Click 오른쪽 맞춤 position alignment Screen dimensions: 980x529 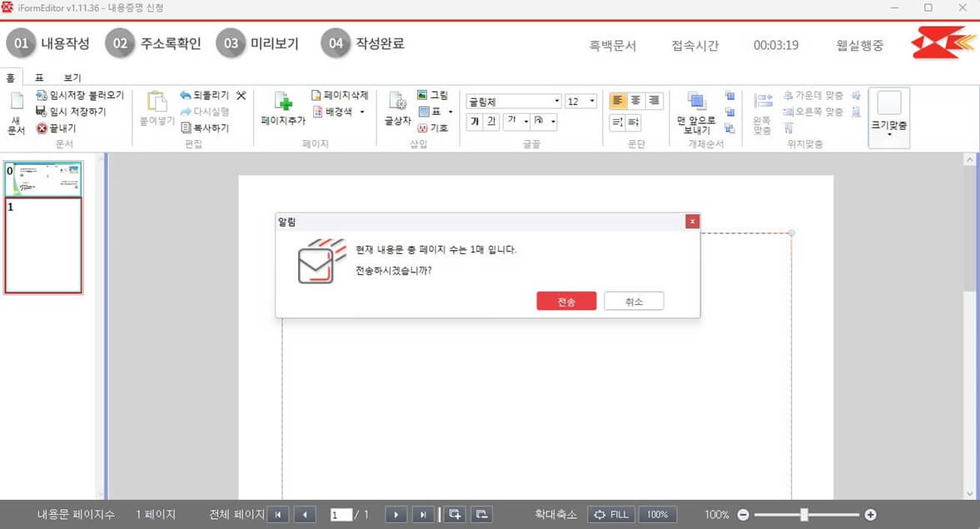pyautogui.click(x=813, y=112)
